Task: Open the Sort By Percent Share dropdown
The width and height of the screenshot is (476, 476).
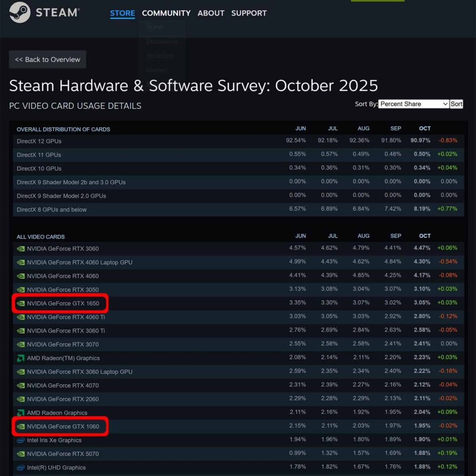Action: click(x=413, y=104)
